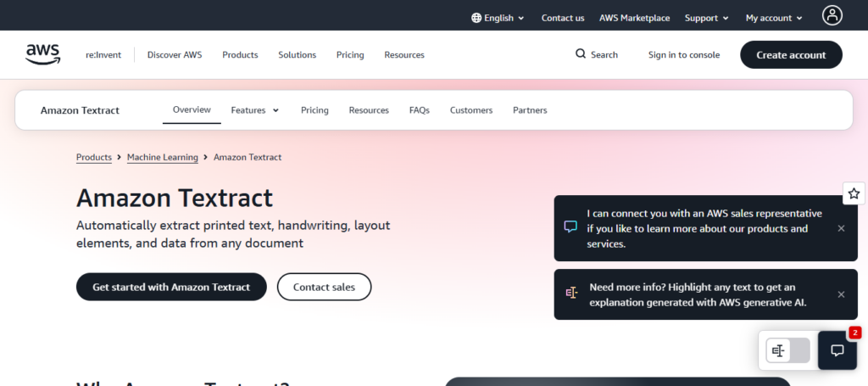Click the Amazon Textract subnav title

pyautogui.click(x=80, y=110)
